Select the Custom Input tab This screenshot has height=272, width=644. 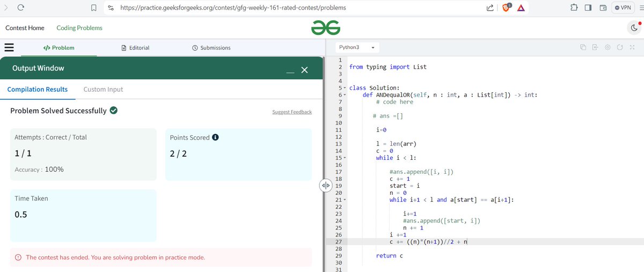[x=103, y=89]
